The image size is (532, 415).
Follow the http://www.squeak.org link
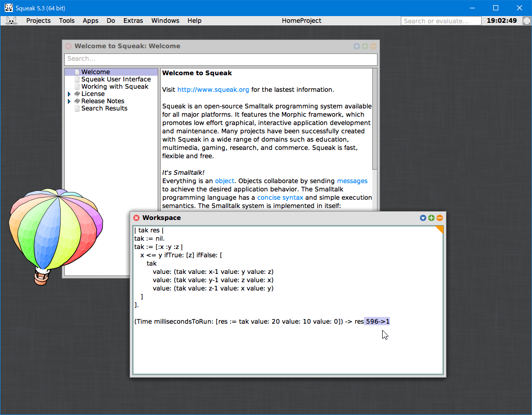213,90
